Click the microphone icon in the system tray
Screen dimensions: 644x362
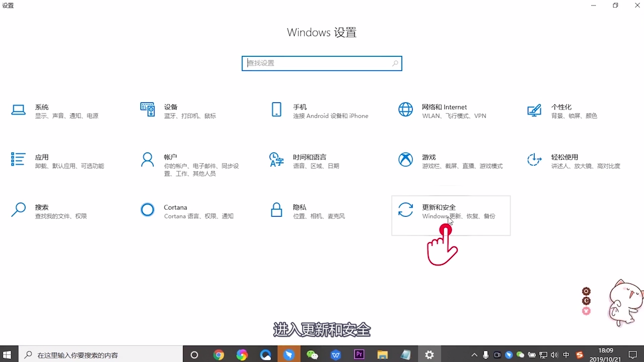point(486,356)
